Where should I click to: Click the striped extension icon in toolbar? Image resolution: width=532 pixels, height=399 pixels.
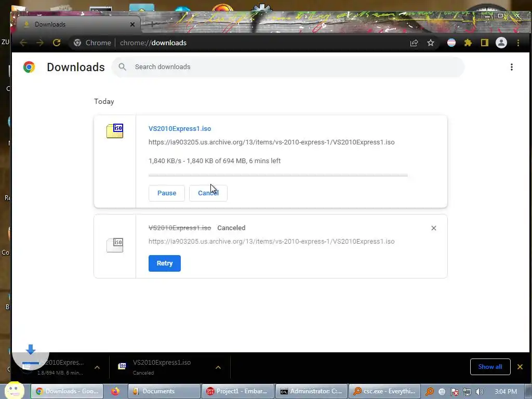[451, 43]
